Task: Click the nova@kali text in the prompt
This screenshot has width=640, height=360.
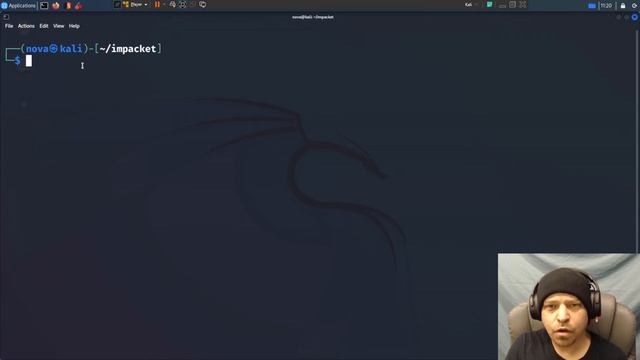Action: 54,49
